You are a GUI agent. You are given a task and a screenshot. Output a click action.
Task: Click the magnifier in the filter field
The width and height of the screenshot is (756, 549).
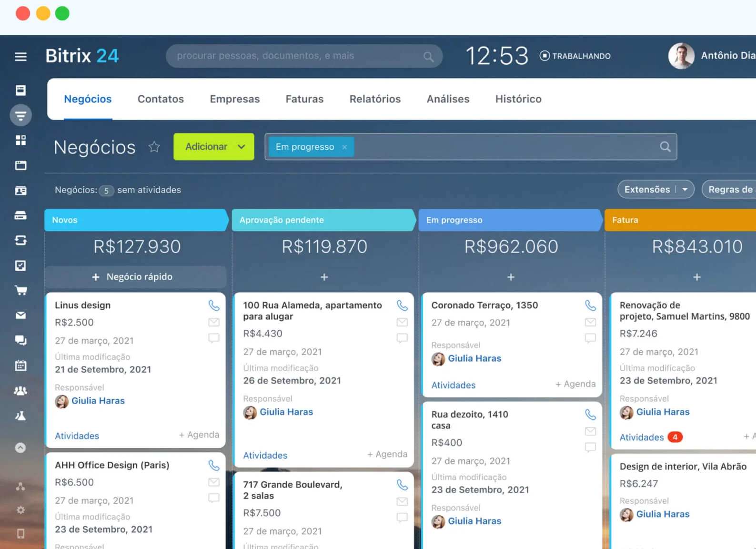pos(665,147)
